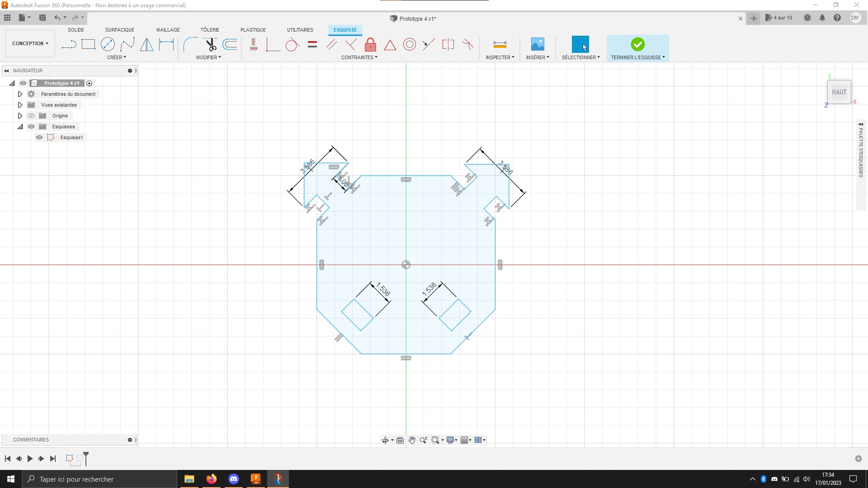Image resolution: width=868 pixels, height=488 pixels.
Task: Expand Vues existantes node
Action: click(x=20, y=105)
